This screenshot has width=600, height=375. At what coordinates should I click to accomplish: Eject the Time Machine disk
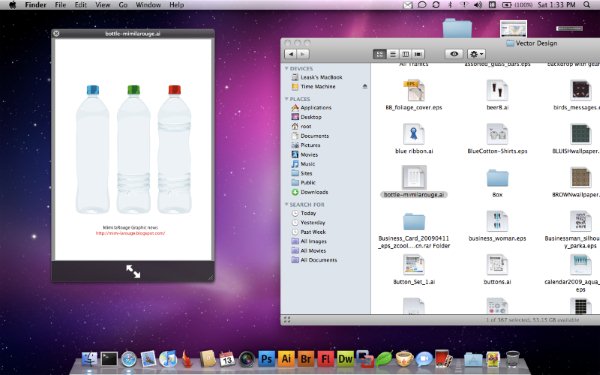click(x=365, y=86)
